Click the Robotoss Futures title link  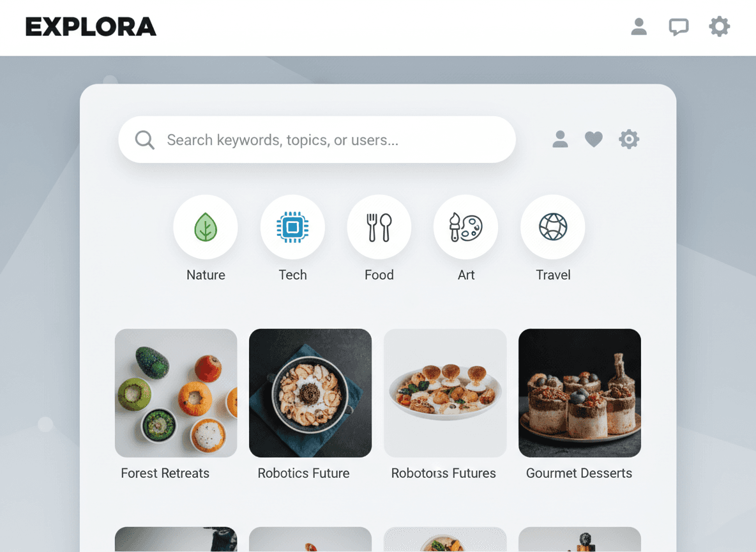tap(443, 473)
